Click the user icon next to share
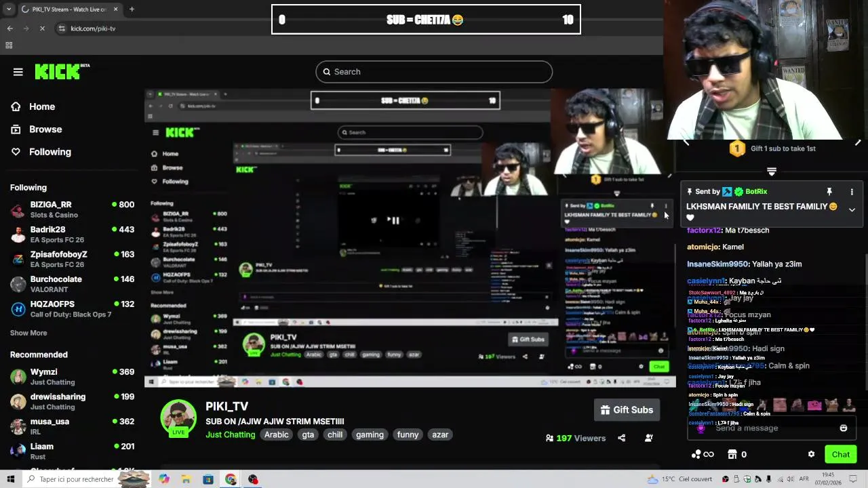868x488 pixels. pos(648,438)
